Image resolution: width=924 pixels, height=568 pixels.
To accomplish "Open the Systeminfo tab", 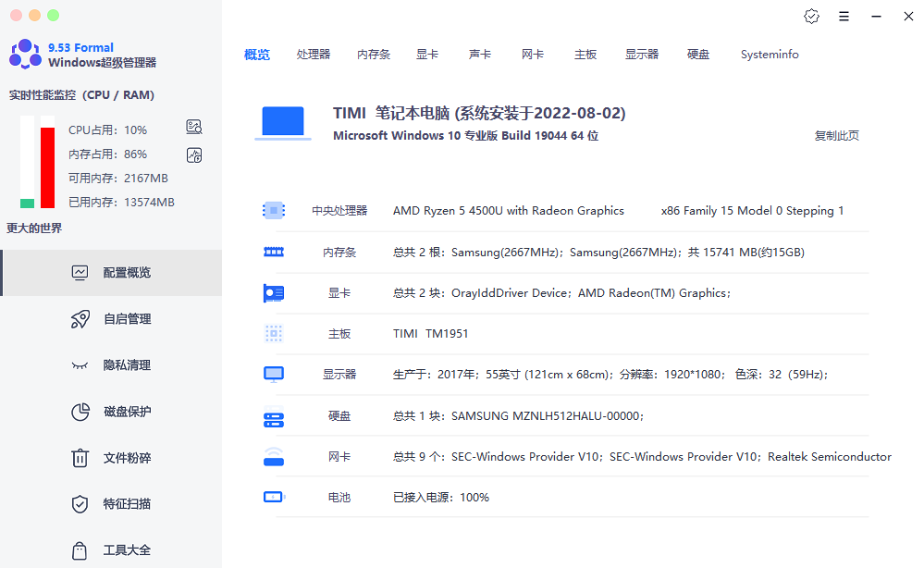I will tap(770, 55).
